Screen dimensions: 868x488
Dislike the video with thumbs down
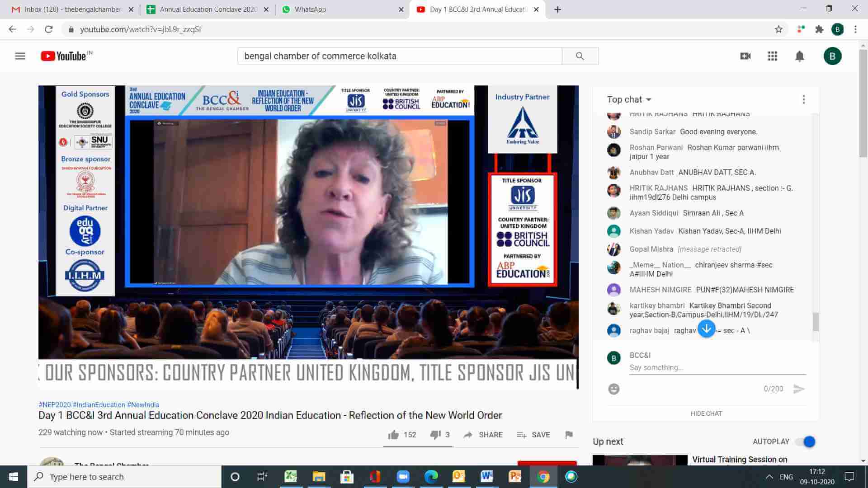tap(435, 435)
